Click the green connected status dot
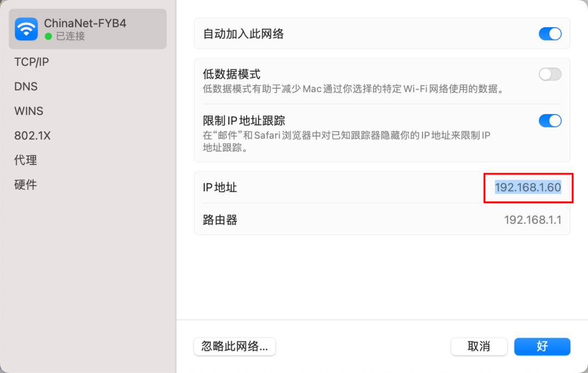This screenshot has width=588, height=373. tap(48, 36)
